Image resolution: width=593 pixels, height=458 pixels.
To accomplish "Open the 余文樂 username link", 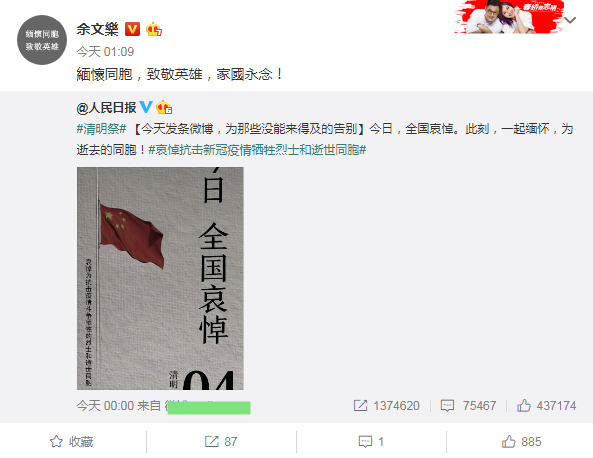I will [98, 29].
